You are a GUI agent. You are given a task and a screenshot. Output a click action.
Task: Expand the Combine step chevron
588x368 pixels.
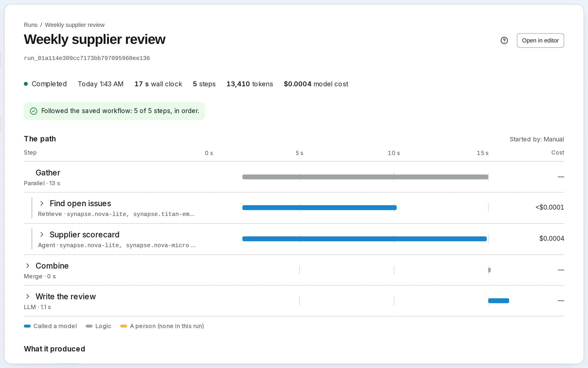[28, 266]
